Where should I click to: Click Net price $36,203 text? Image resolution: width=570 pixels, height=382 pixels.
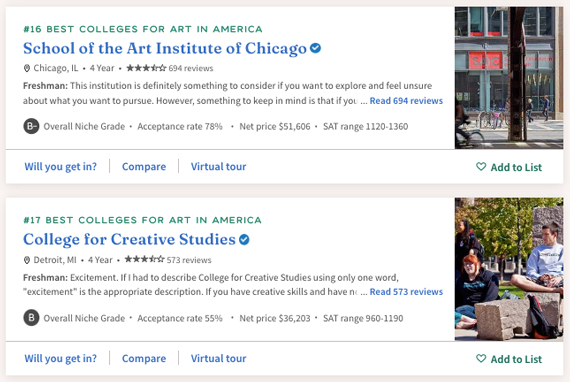pyautogui.click(x=275, y=318)
